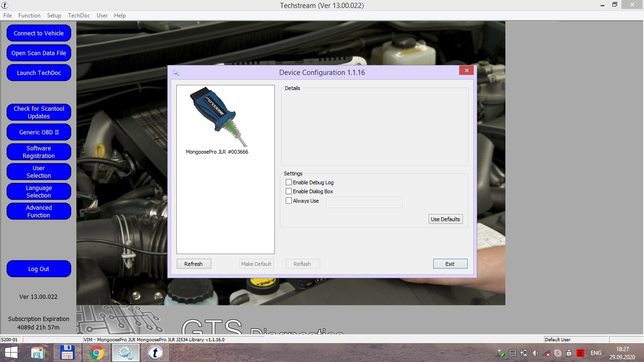
Task: Click the red E tray icon
Action: (x=580, y=353)
